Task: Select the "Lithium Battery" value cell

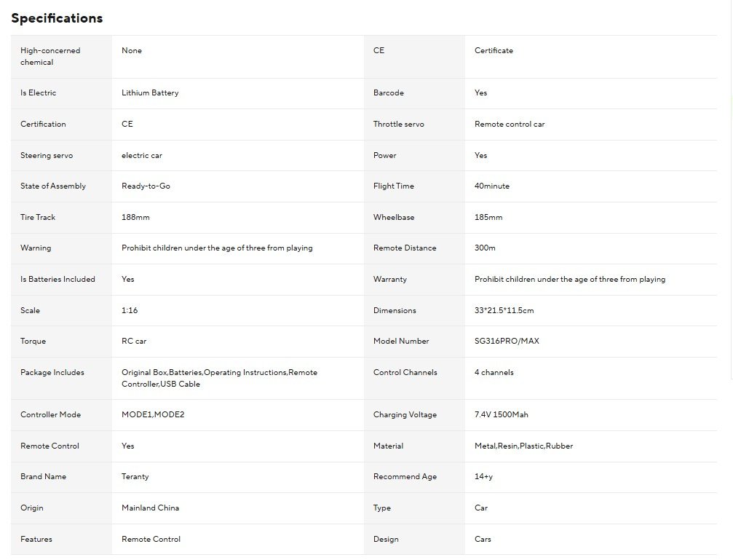Action: pos(150,93)
